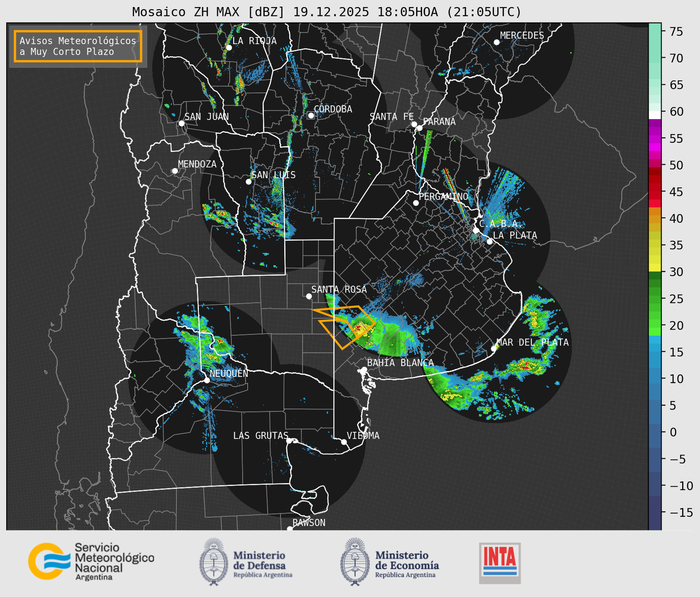
Task: Click the C.A.B.A. city marker dot
Action: [476, 230]
